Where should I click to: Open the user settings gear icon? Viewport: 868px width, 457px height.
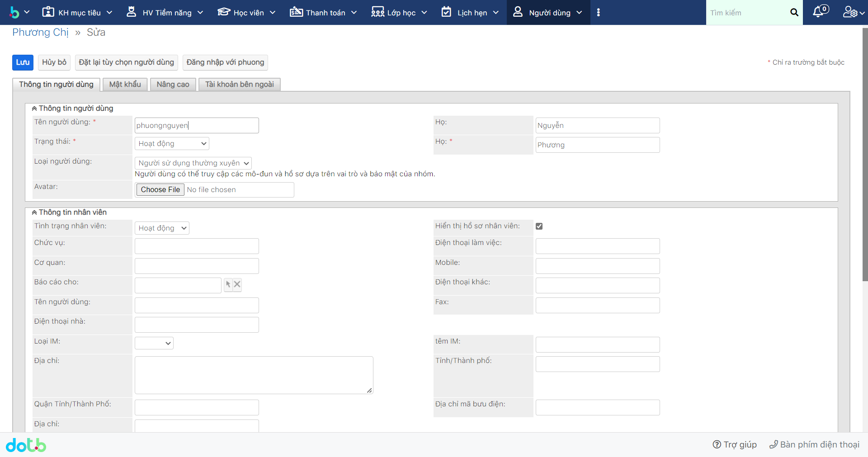pos(850,12)
